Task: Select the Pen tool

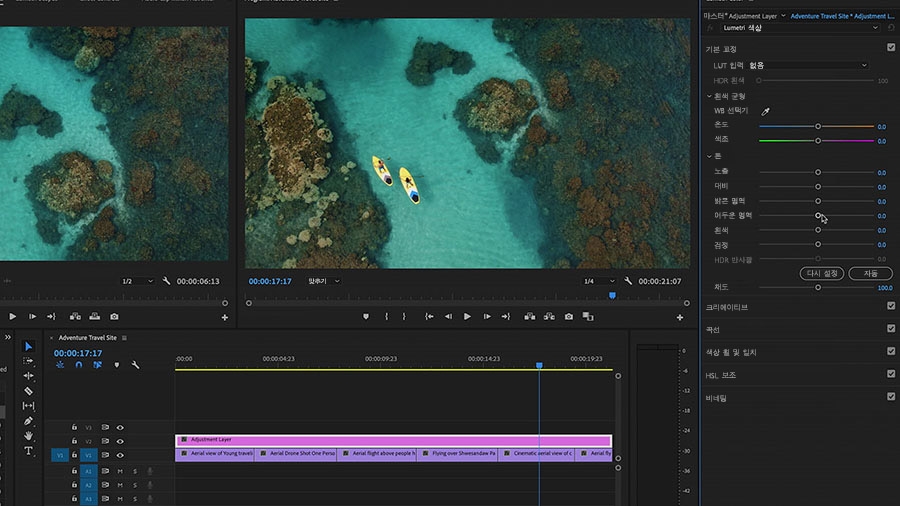Action: [28, 421]
